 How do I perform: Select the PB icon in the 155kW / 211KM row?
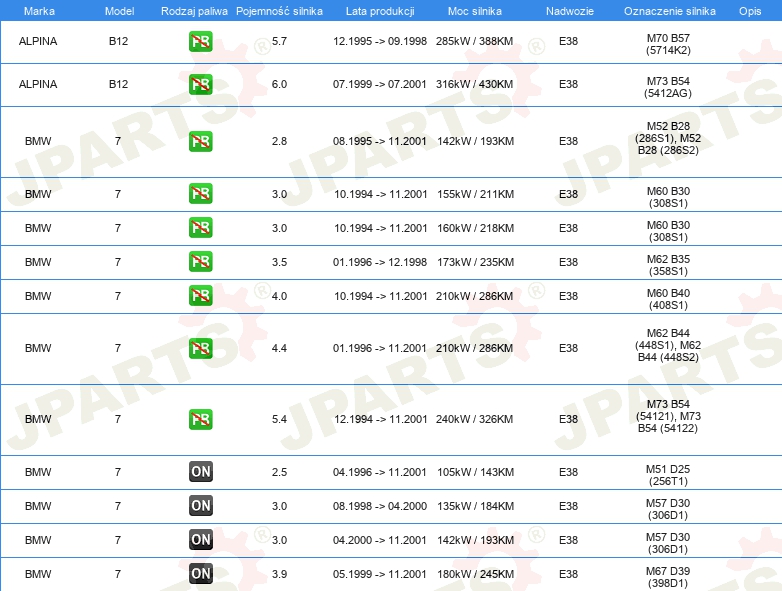point(200,194)
